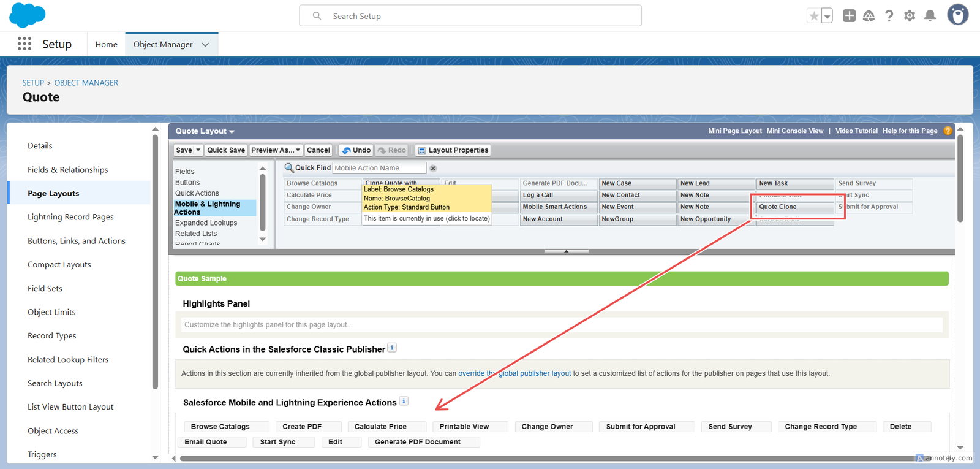Image resolution: width=980 pixels, height=469 pixels.
Task: Open the favorites list dropdown arrow
Action: tap(827, 16)
